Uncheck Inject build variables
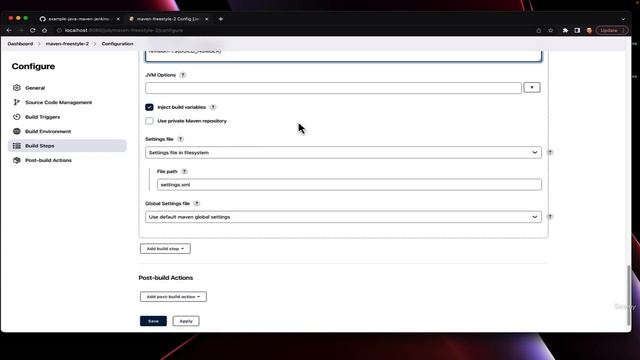 (x=149, y=107)
